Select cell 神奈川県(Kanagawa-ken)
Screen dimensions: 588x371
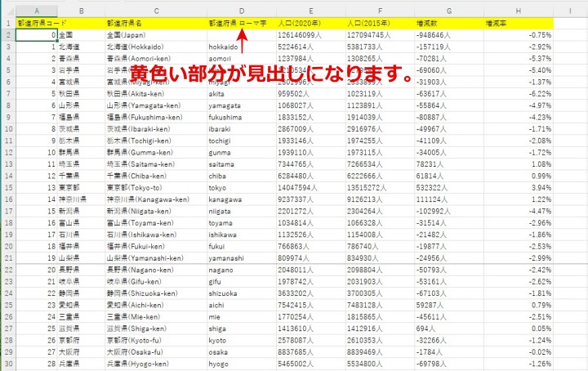point(156,199)
